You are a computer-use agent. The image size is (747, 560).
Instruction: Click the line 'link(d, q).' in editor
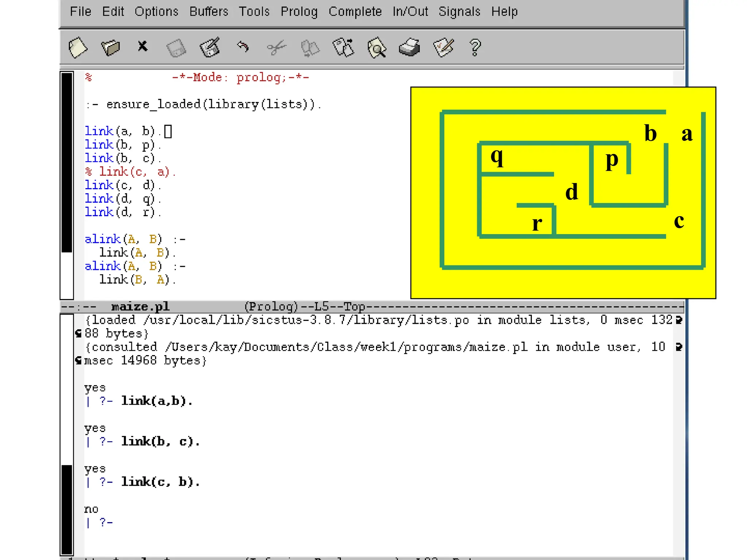click(123, 199)
